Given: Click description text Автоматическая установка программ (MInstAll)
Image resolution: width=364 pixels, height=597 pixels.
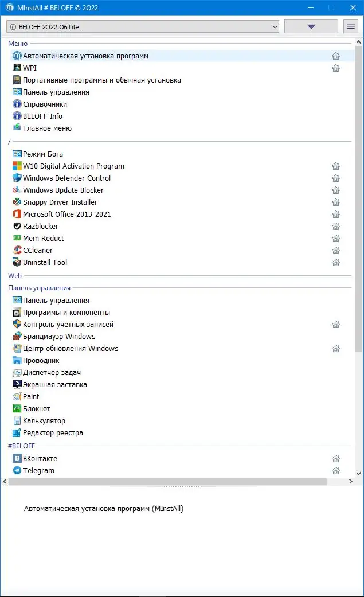Looking at the screenshot, I should tap(104, 509).
